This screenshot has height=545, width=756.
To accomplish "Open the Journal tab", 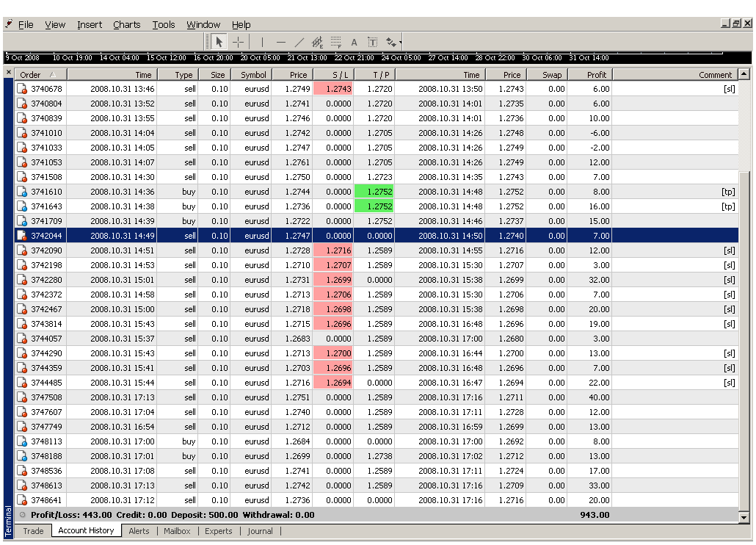I will coord(260,531).
